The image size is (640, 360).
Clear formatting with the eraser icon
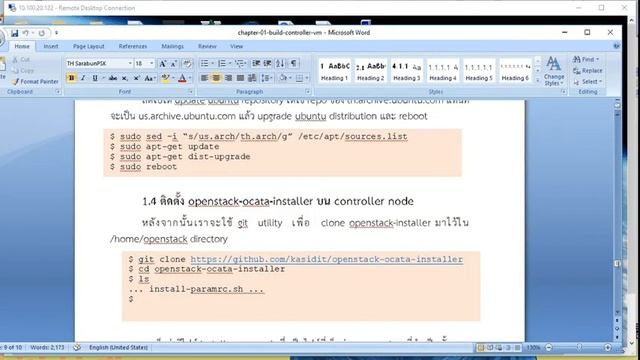[187, 63]
